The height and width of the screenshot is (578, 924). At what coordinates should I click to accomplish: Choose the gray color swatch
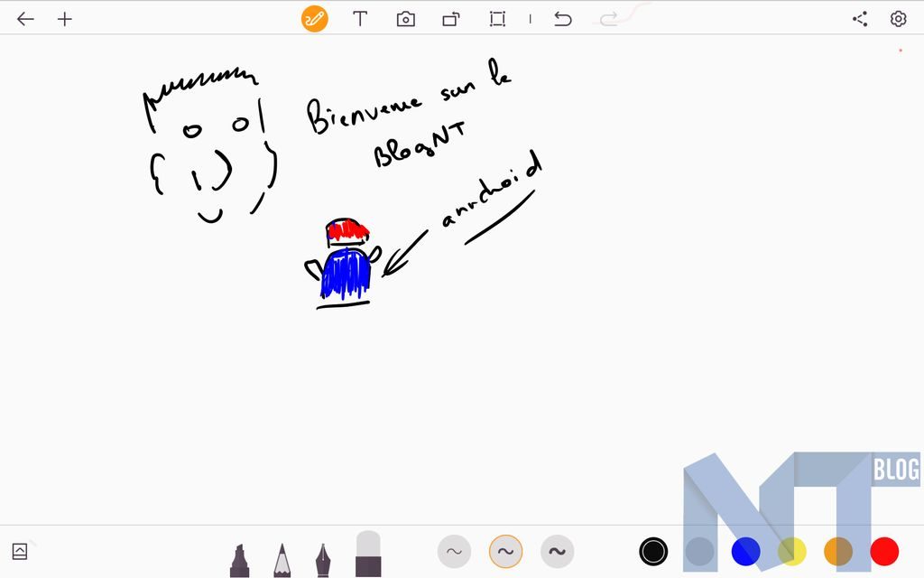699,552
